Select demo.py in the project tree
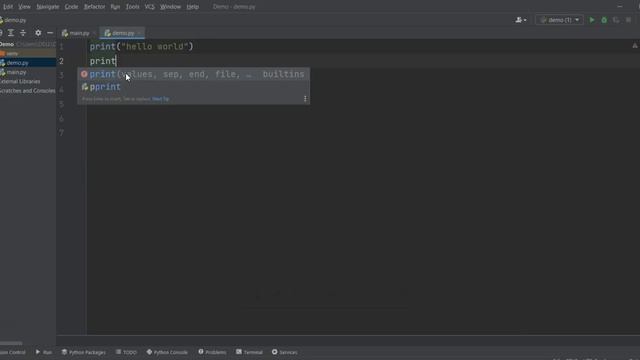Viewport: 640px width, 360px height. (x=17, y=63)
